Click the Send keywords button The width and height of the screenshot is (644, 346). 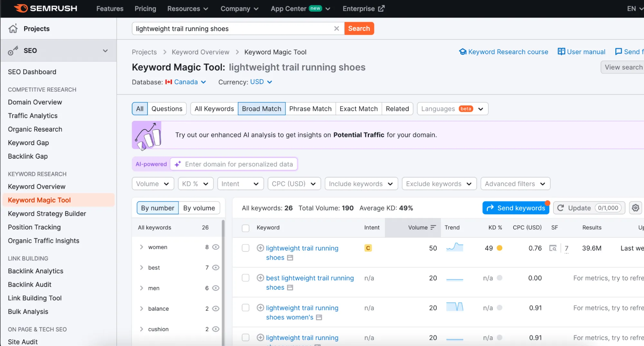click(515, 208)
